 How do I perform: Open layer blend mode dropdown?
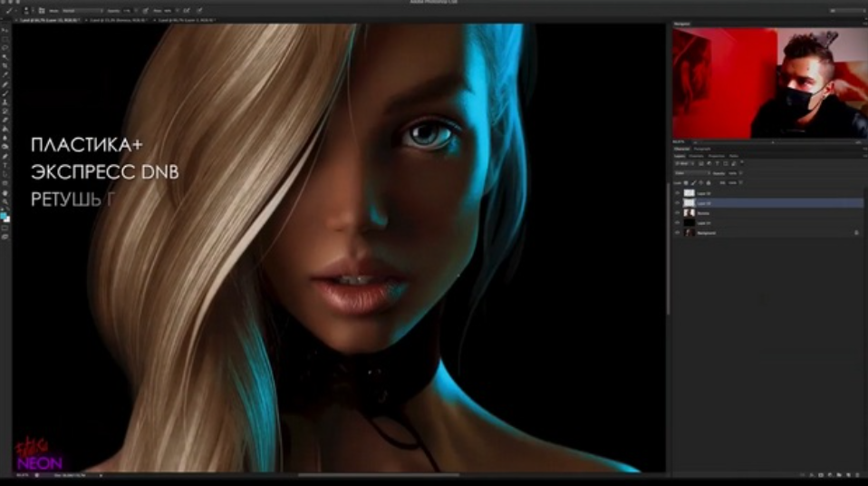click(x=692, y=173)
